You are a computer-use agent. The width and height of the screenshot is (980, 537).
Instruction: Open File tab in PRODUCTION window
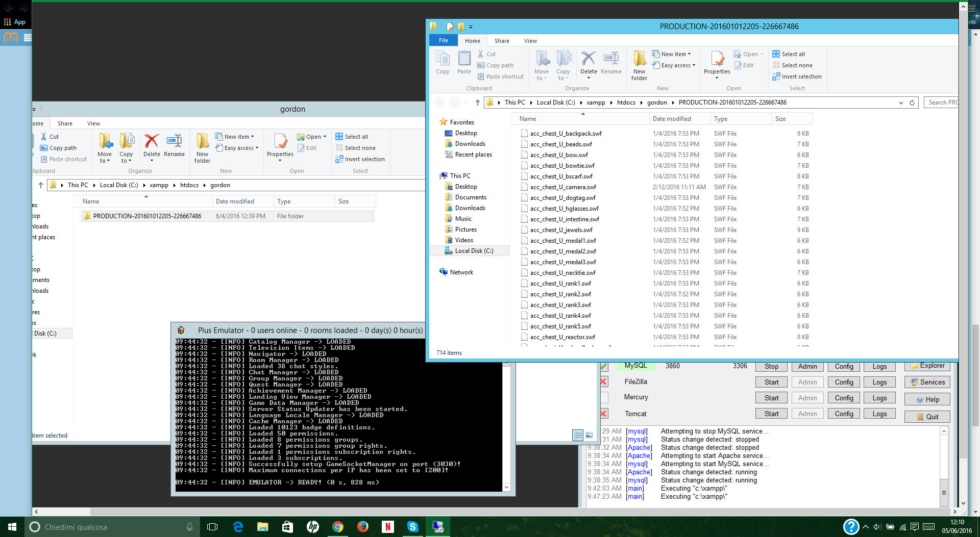point(444,41)
